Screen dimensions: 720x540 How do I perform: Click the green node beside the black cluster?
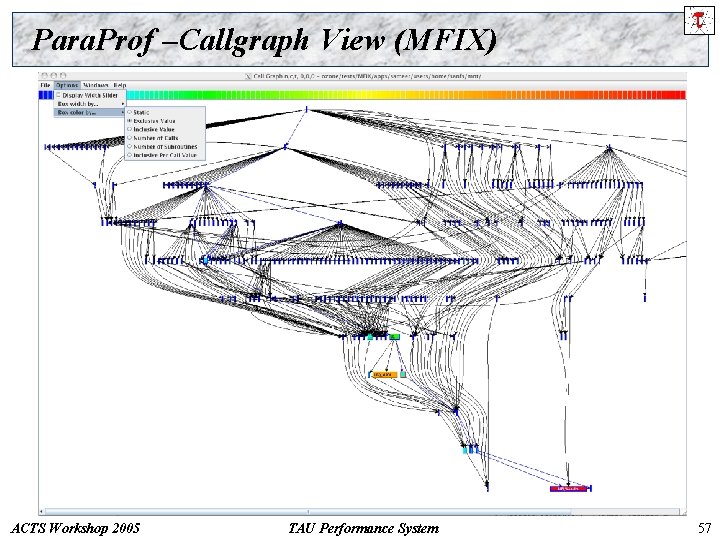coord(394,337)
